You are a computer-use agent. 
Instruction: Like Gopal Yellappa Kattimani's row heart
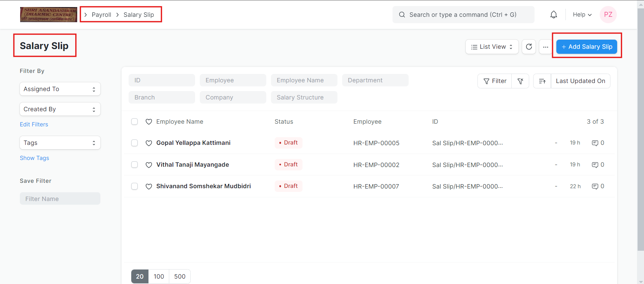pos(149,143)
